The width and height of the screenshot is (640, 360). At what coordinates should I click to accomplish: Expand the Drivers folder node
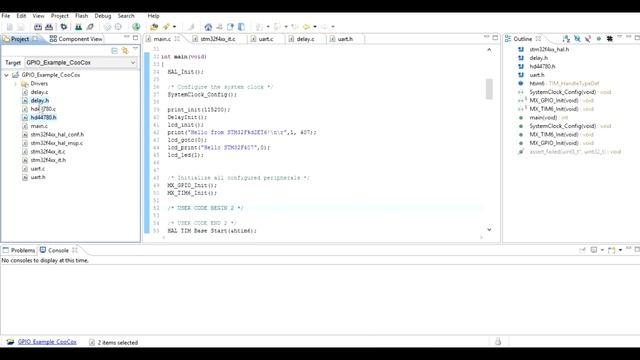(16, 84)
